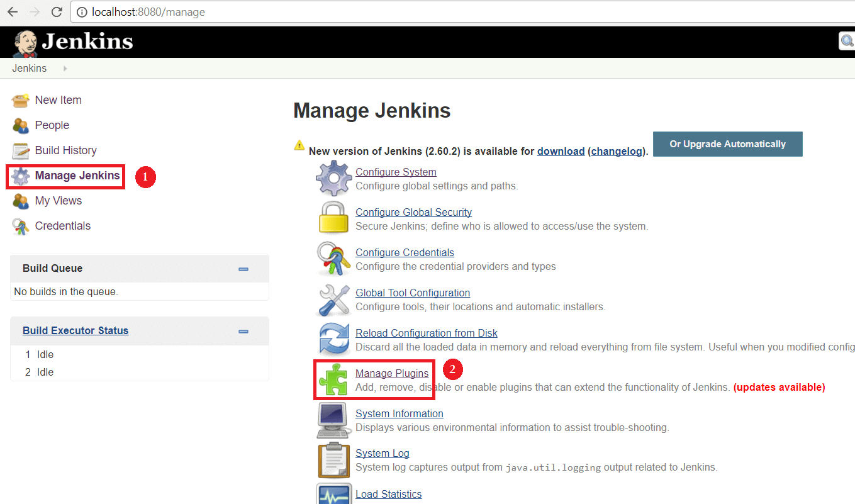Open the Configure Credentials link

(x=405, y=252)
